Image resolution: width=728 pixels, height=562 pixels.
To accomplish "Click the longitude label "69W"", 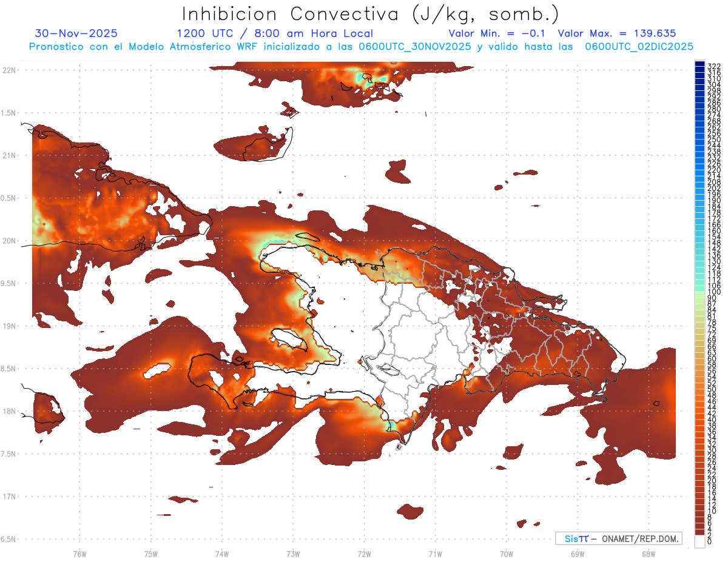I will click(x=578, y=554).
